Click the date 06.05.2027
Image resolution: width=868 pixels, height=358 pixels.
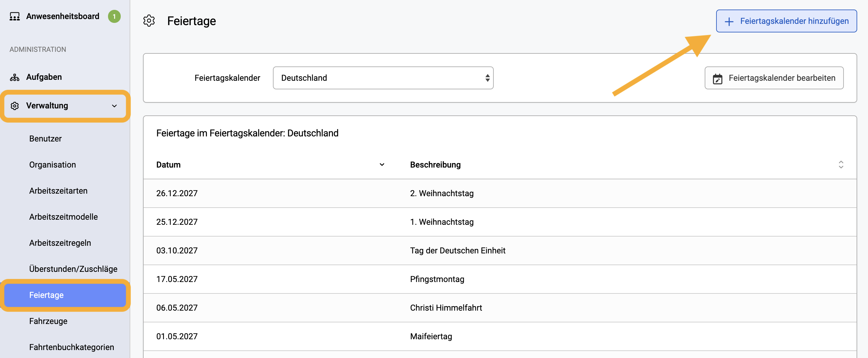pyautogui.click(x=177, y=308)
